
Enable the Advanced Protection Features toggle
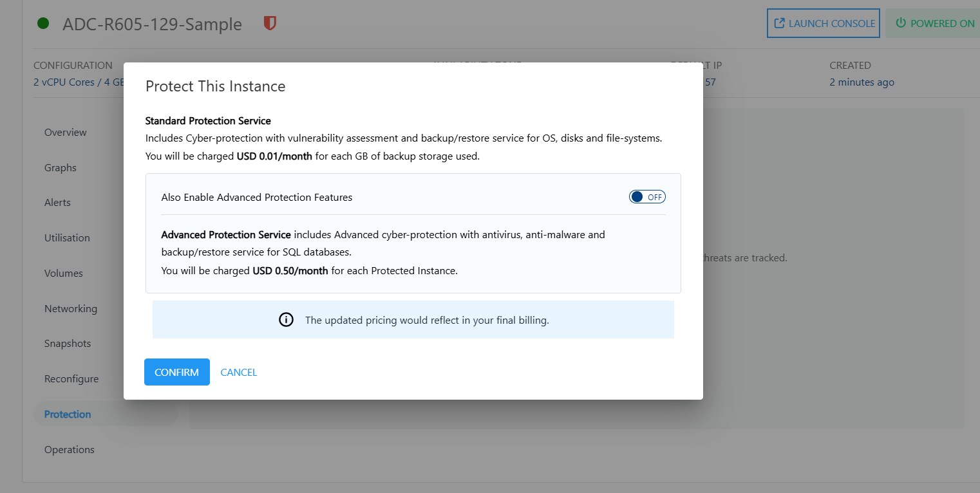[x=646, y=197]
